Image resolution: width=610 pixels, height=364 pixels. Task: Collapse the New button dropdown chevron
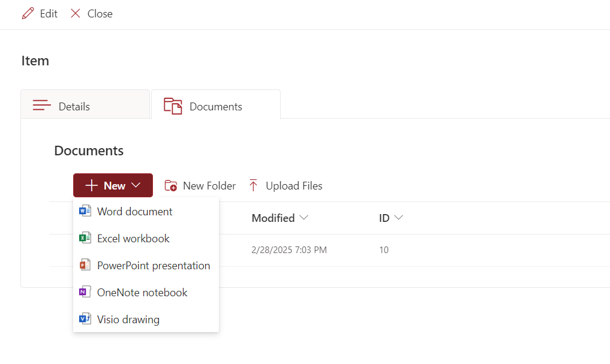(x=136, y=185)
